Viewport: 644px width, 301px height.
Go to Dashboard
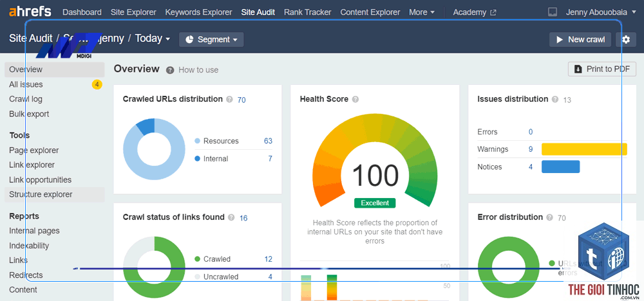coord(82,12)
